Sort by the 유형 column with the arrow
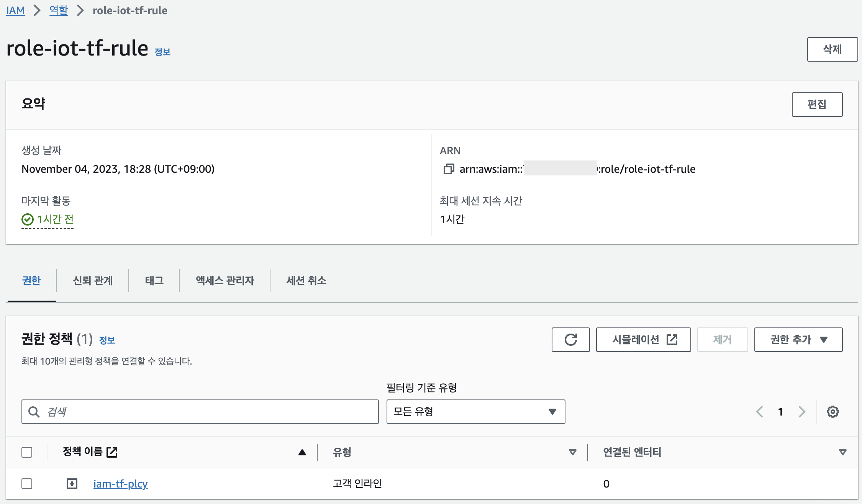The image size is (862, 504). [x=572, y=452]
